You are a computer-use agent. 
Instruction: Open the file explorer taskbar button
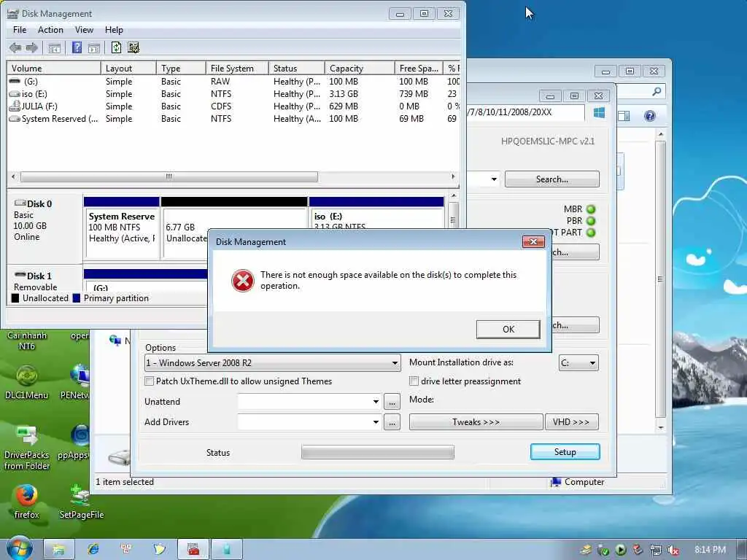[x=58, y=549]
